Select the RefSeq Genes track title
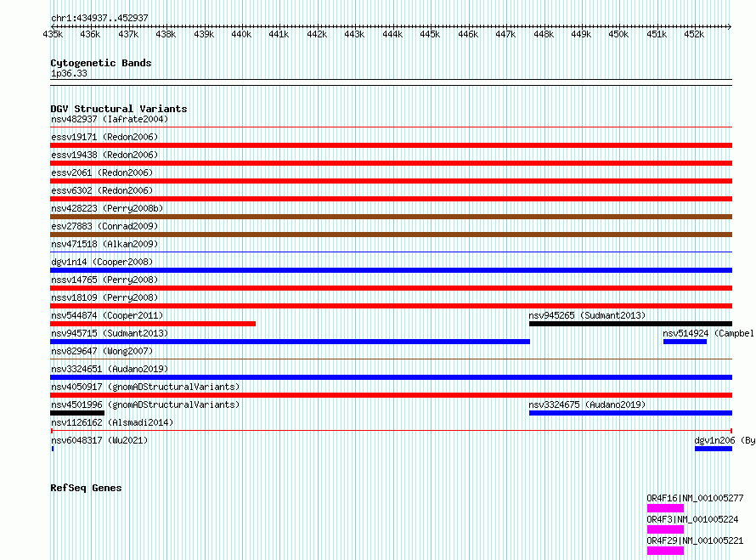756x560 pixels. [x=86, y=488]
